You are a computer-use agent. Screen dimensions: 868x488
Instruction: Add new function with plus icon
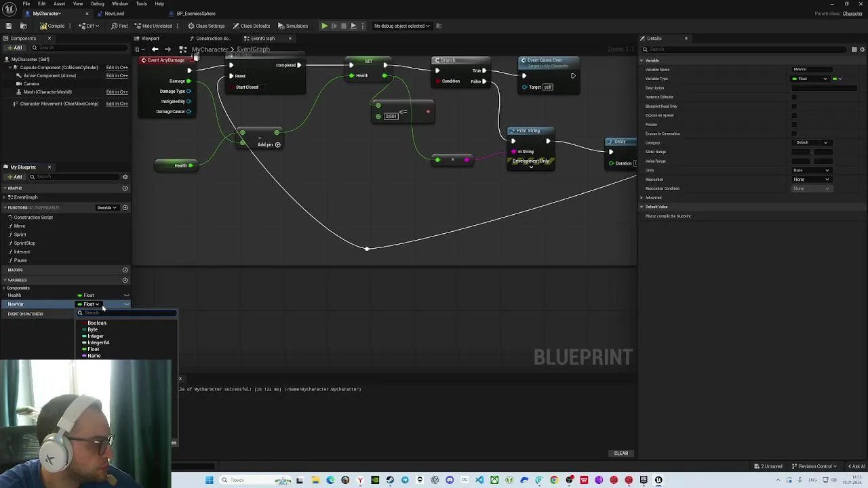coord(125,207)
